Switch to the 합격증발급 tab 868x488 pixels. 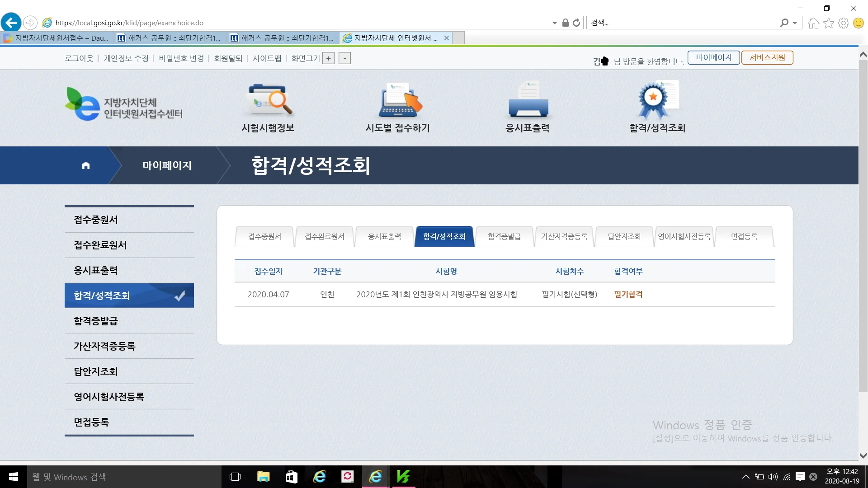[505, 236]
